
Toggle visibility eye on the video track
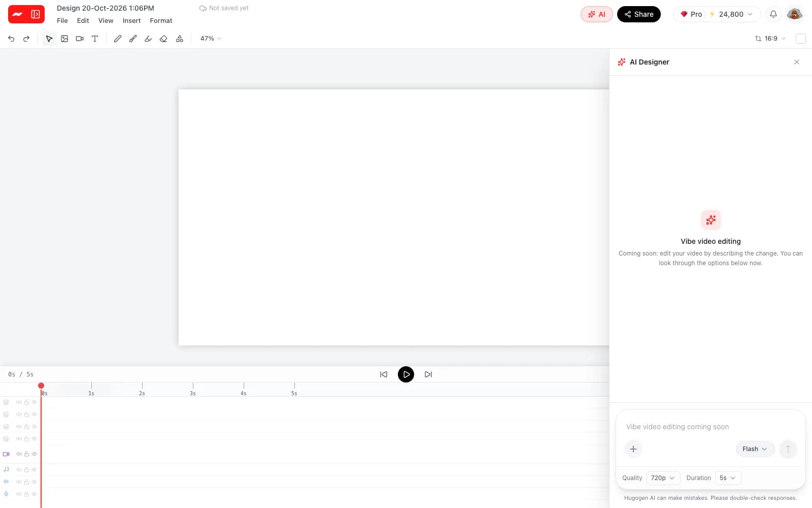(x=35, y=454)
